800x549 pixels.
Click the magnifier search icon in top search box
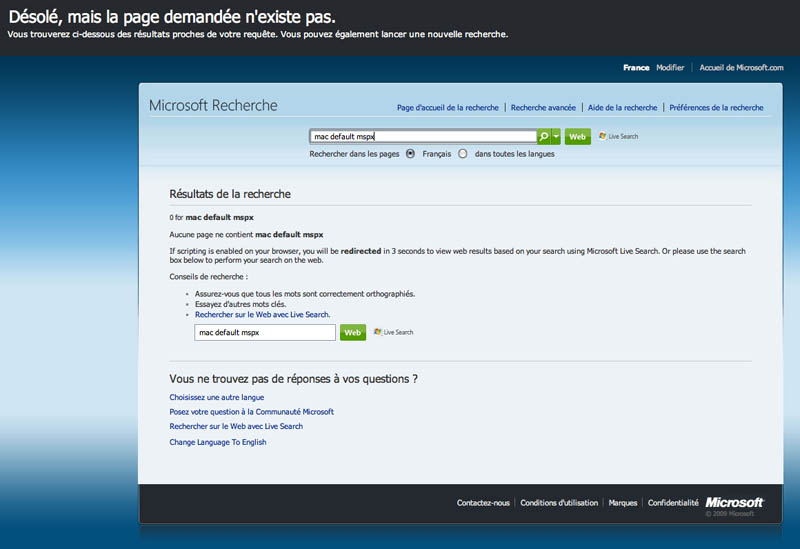[x=544, y=136]
